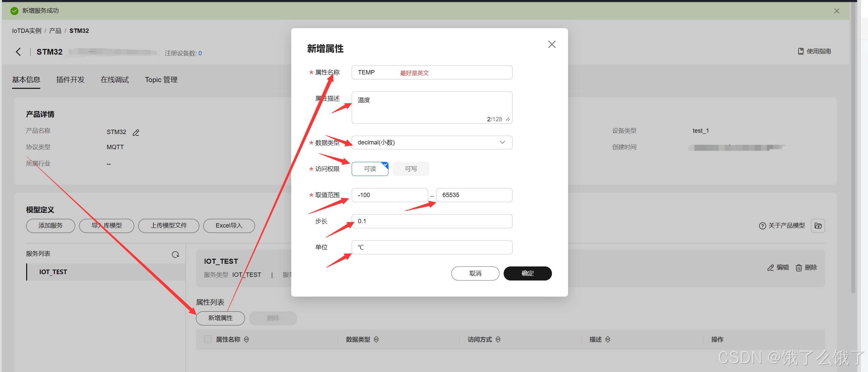Confirm the new attribute with 确定 button

point(527,273)
